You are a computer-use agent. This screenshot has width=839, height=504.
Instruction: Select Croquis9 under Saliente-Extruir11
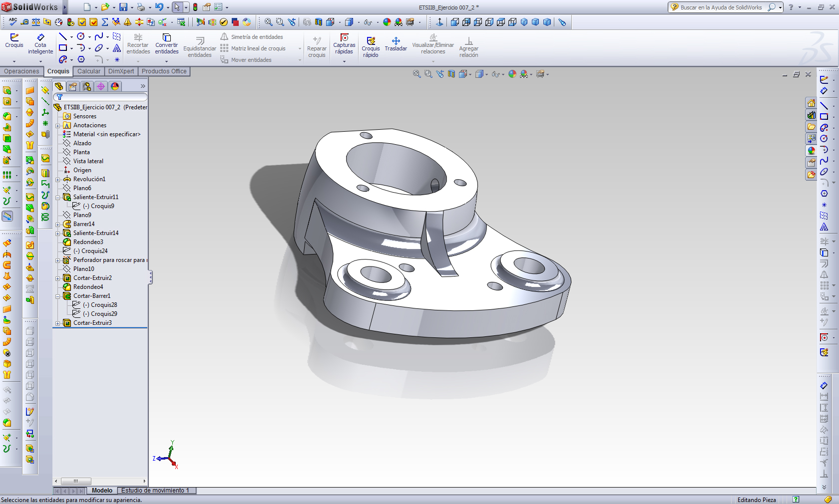pyautogui.click(x=98, y=206)
